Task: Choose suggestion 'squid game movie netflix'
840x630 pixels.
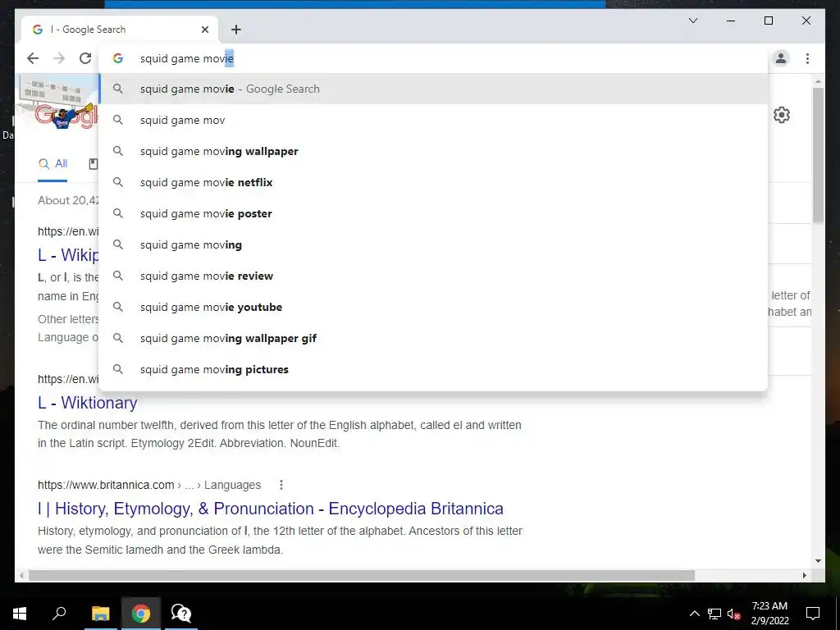Action: [433, 182]
